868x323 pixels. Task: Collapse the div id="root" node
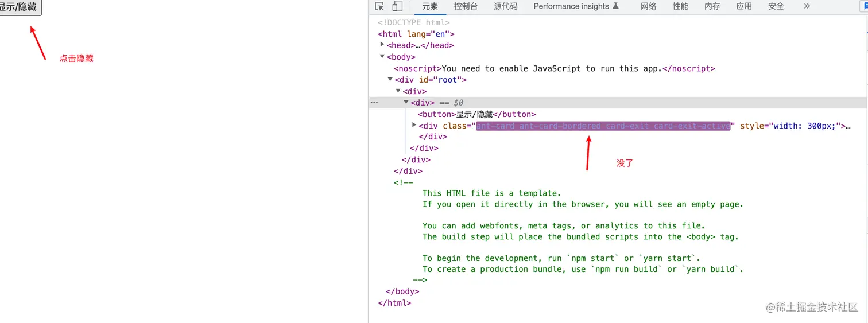[390, 79]
